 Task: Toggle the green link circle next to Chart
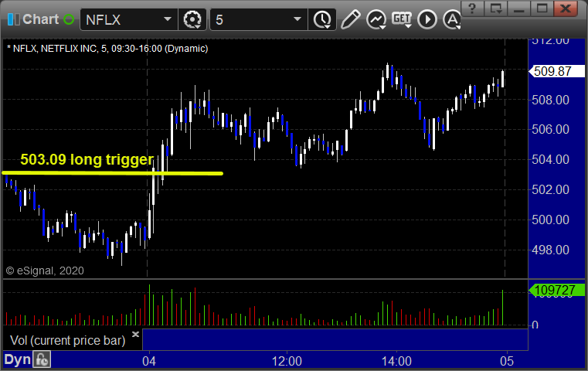pos(69,19)
